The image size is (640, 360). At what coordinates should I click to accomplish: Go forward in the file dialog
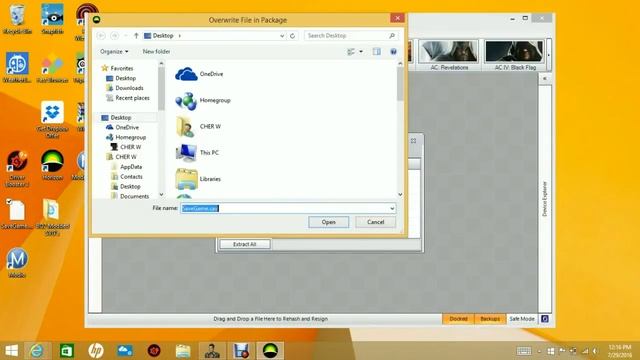(x=115, y=36)
